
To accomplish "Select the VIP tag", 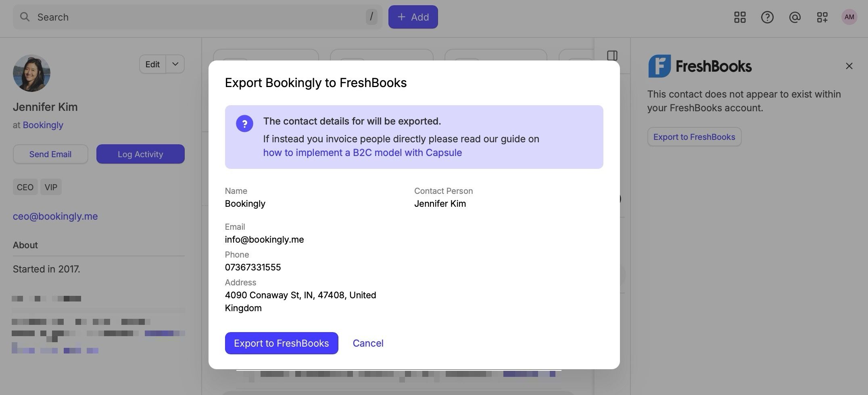I will [51, 187].
